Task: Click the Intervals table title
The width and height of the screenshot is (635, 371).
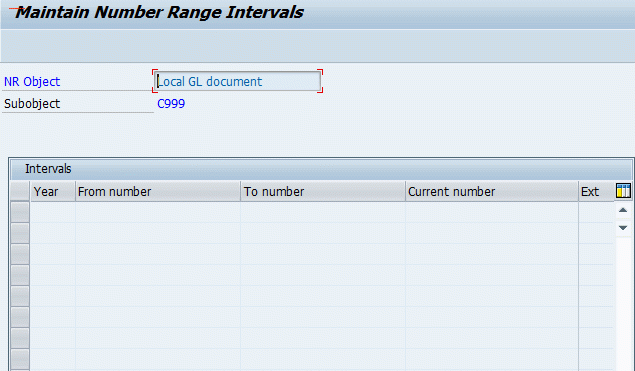Action: pyautogui.click(x=48, y=168)
